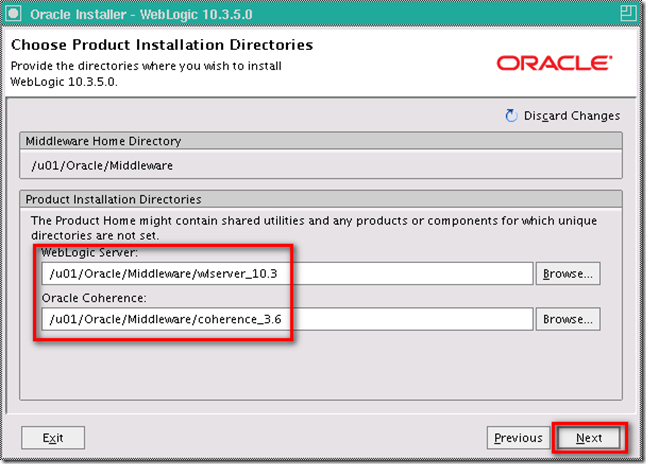Browse for Oracle Coherence directory

[x=568, y=319]
